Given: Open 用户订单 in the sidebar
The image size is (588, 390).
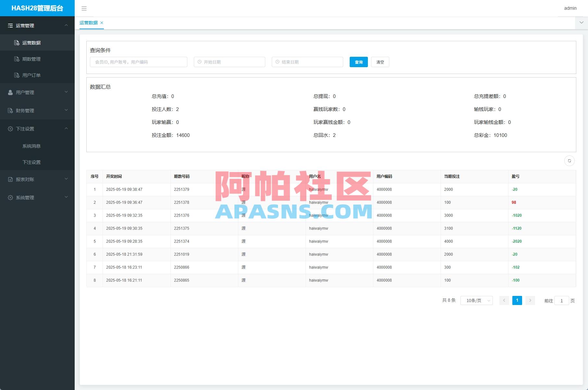Looking at the screenshot, I should (x=31, y=75).
